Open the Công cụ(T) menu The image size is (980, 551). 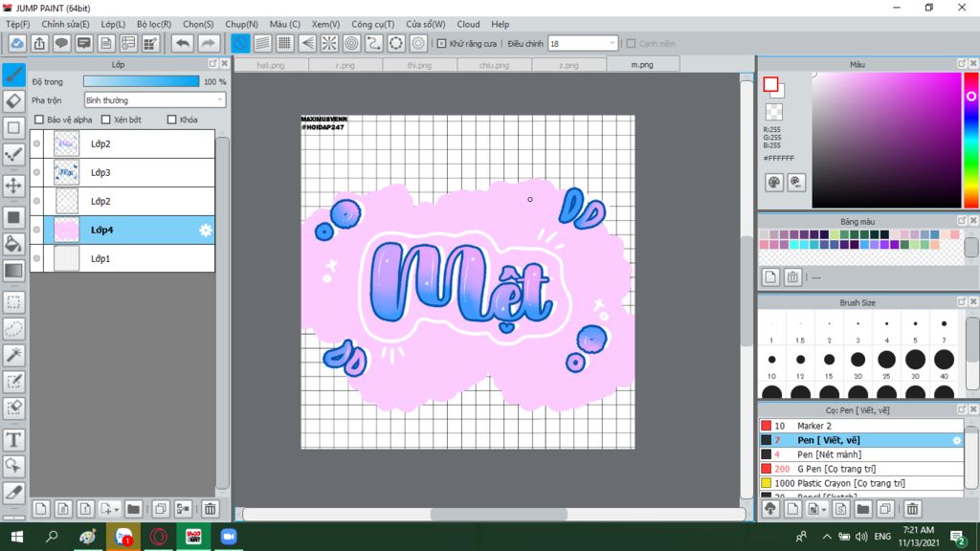(372, 24)
